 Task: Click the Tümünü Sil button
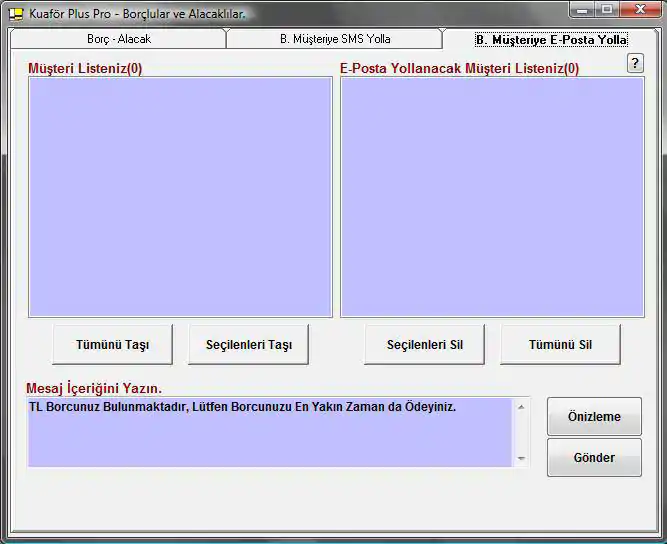pos(560,345)
